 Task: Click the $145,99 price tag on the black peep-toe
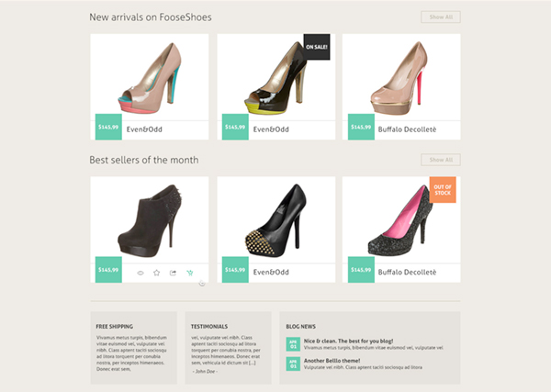click(x=235, y=127)
